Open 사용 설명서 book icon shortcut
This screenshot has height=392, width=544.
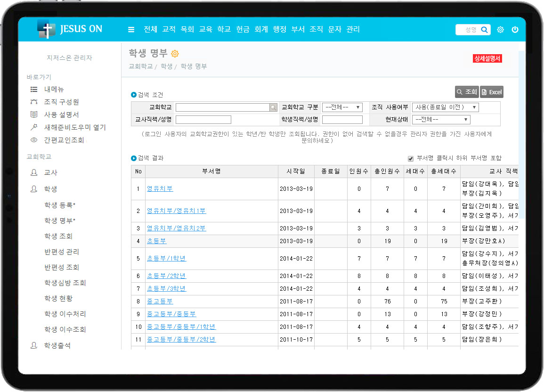pos(34,114)
